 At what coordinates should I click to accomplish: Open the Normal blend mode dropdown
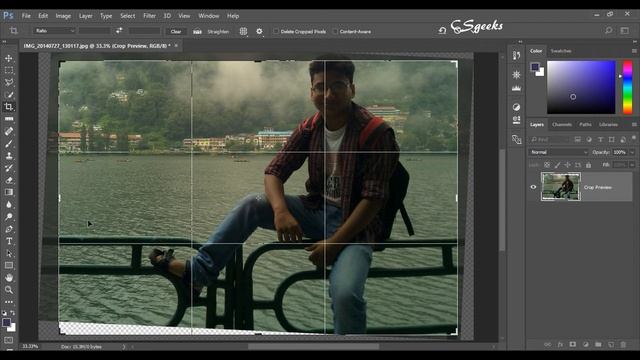coord(558,152)
